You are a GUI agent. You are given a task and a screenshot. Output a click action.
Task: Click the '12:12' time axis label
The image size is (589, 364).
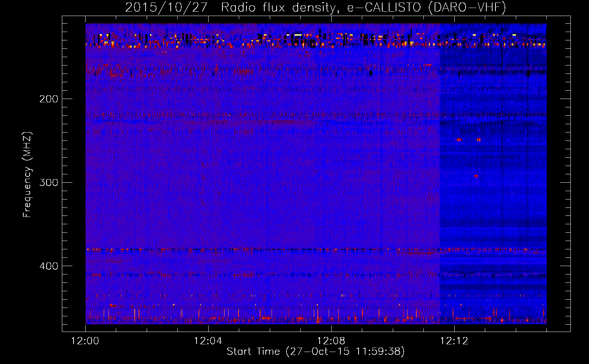coord(454,341)
